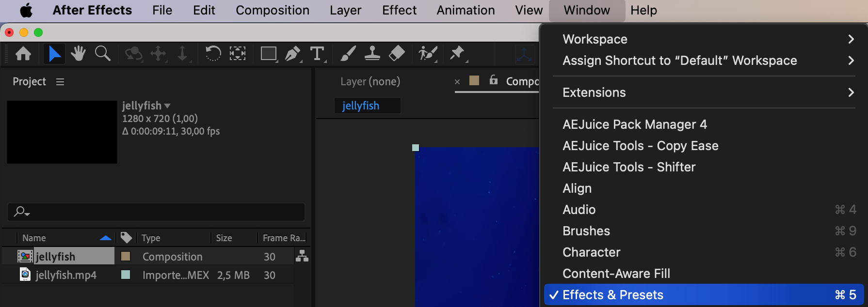Select the Hand tool

coord(78,53)
